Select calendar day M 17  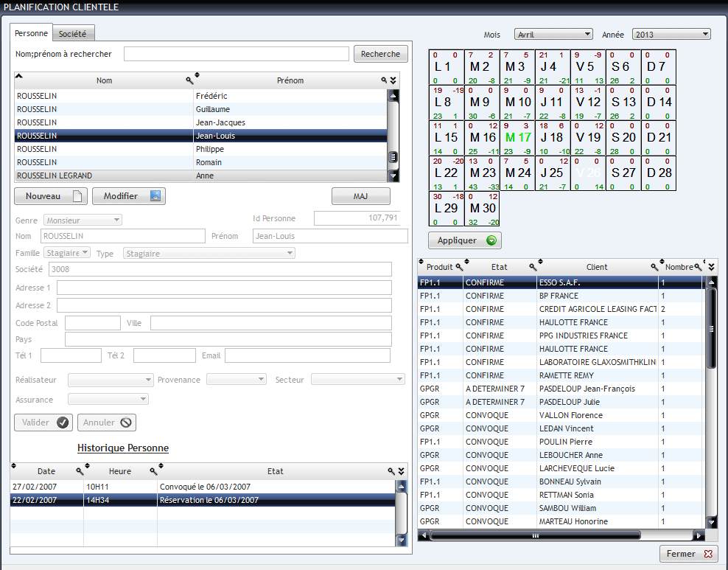(517, 137)
